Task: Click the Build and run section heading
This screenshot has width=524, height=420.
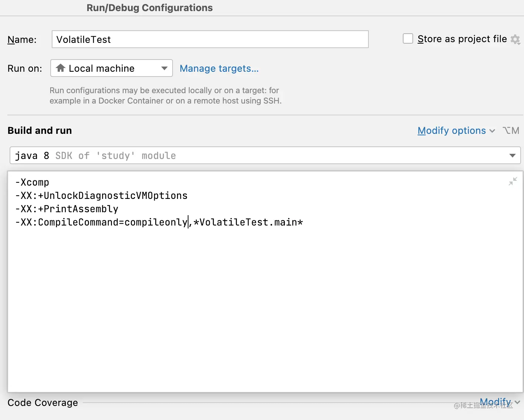Action: pos(40,131)
